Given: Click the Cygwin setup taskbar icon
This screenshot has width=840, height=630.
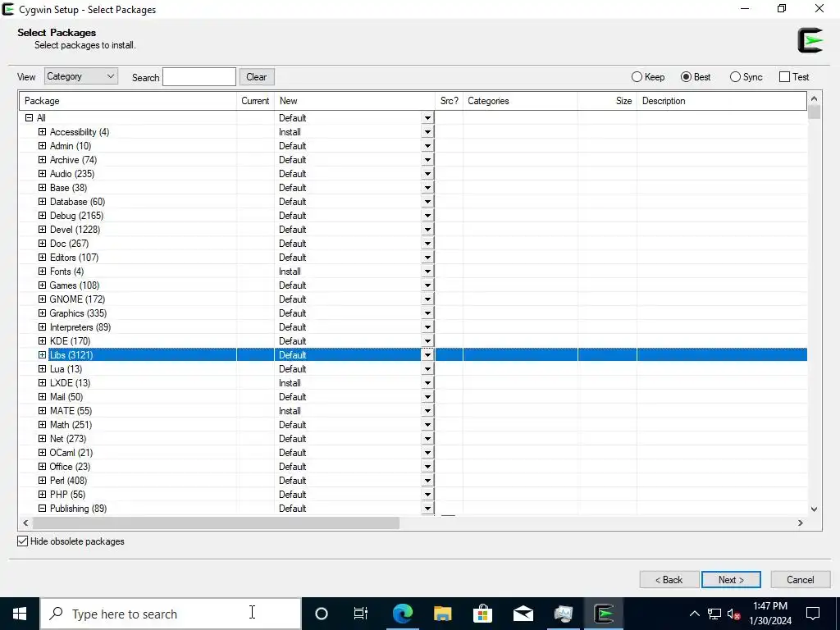Looking at the screenshot, I should (x=603, y=614).
